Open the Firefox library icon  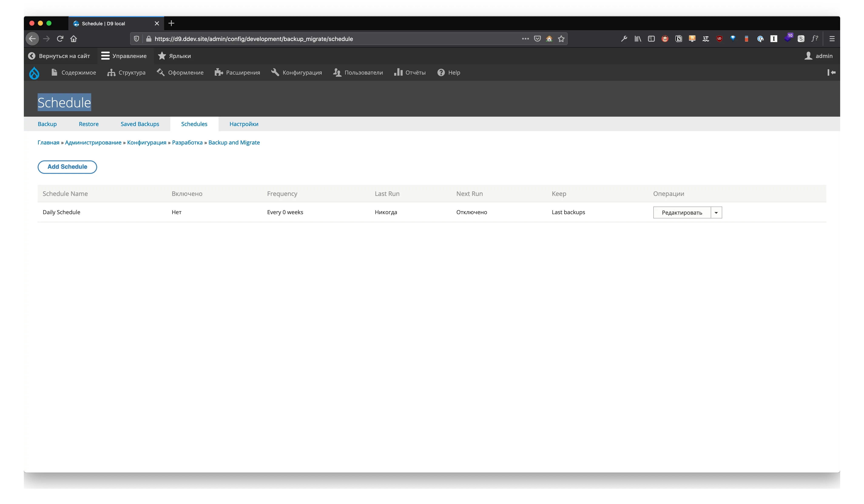(638, 39)
